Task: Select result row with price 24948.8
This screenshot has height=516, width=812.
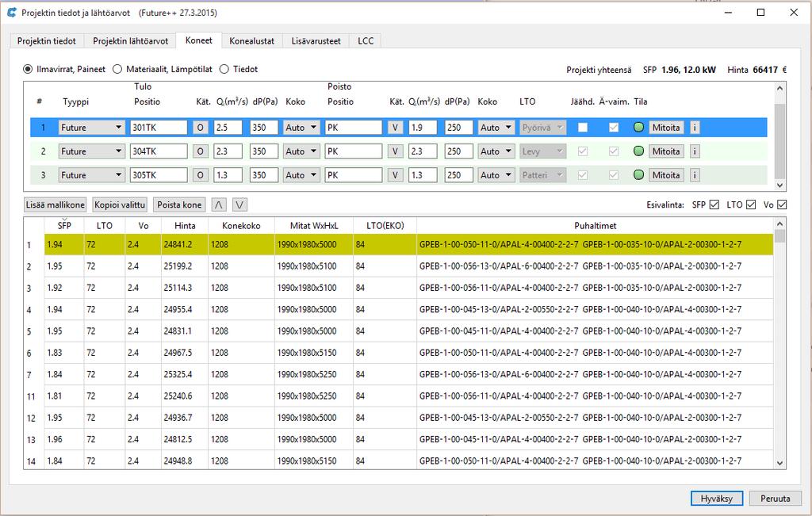Action: click(x=398, y=461)
